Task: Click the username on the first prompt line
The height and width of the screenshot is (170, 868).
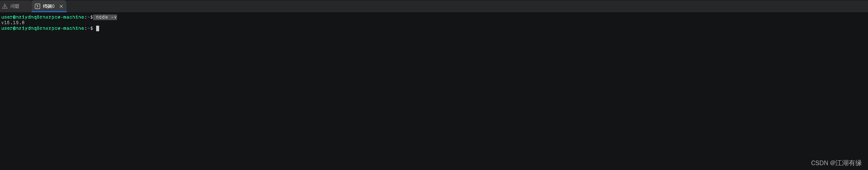Action: 7,17
